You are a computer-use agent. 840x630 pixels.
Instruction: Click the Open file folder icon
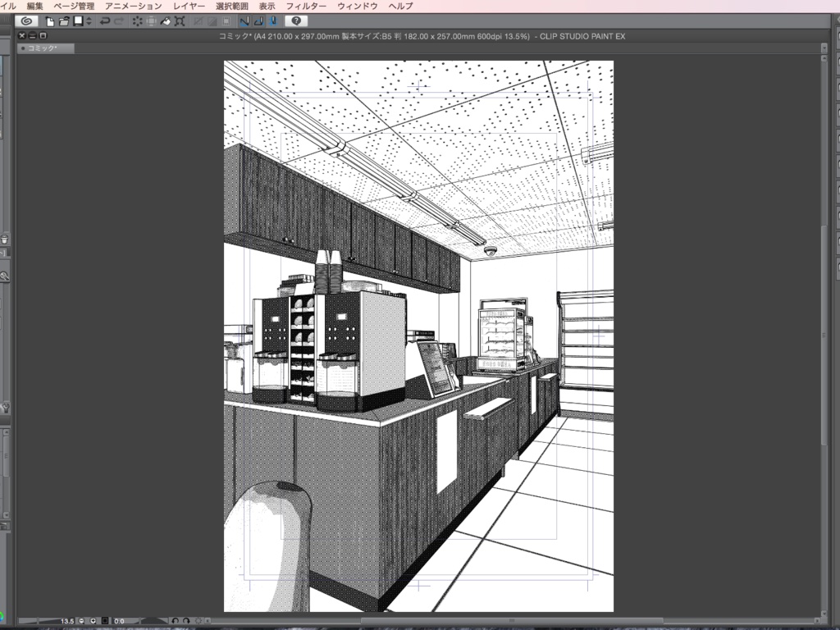point(64,21)
